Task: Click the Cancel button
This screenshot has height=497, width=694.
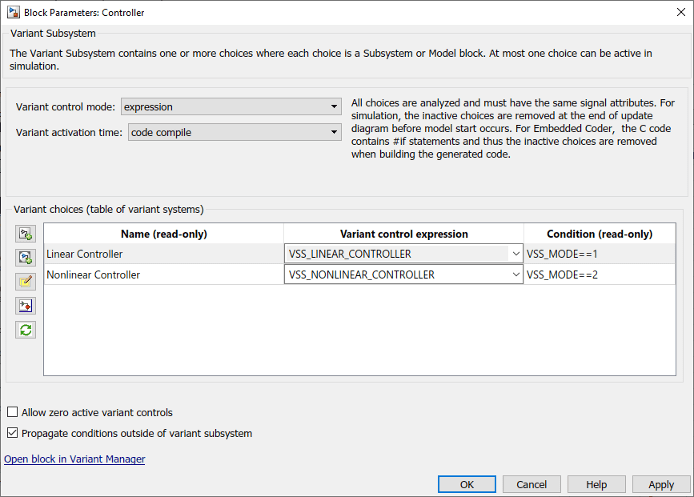Action: click(x=531, y=484)
